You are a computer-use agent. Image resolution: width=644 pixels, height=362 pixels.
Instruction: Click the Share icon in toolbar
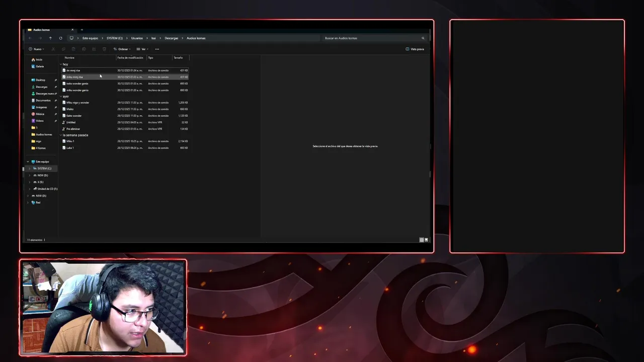(94, 49)
